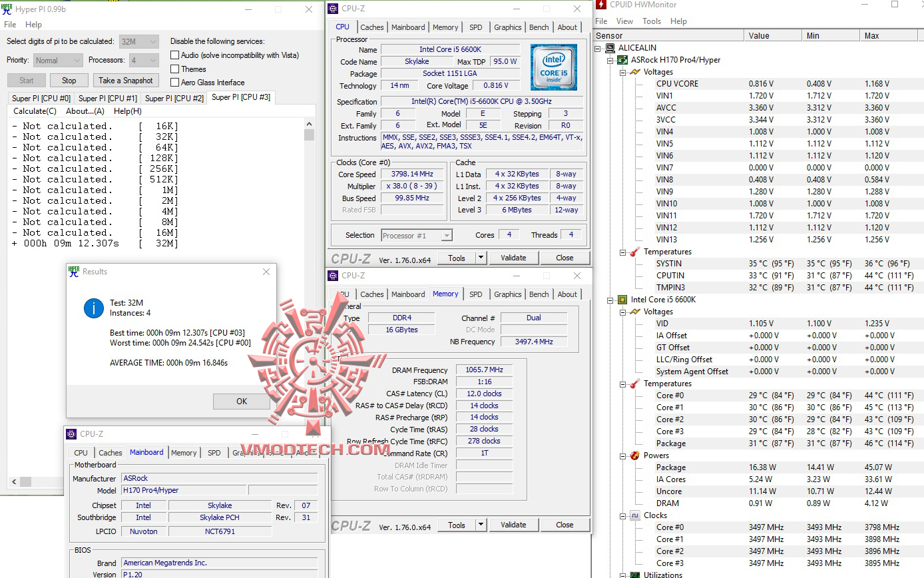Click Validate in the CPU-Z CPU window

coord(513,258)
